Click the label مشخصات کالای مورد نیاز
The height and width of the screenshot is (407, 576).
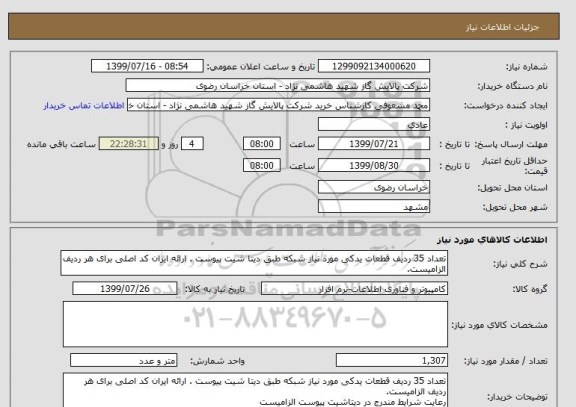coord(499,325)
